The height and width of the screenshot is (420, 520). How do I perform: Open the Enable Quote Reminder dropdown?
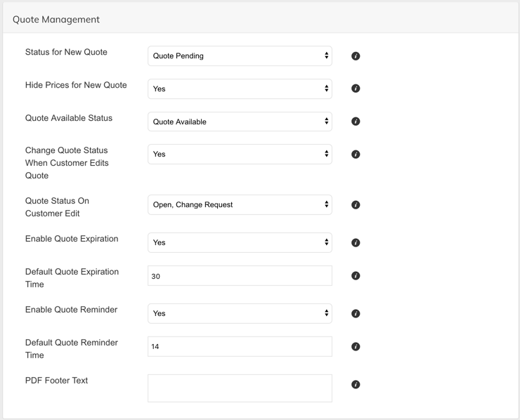(x=240, y=313)
